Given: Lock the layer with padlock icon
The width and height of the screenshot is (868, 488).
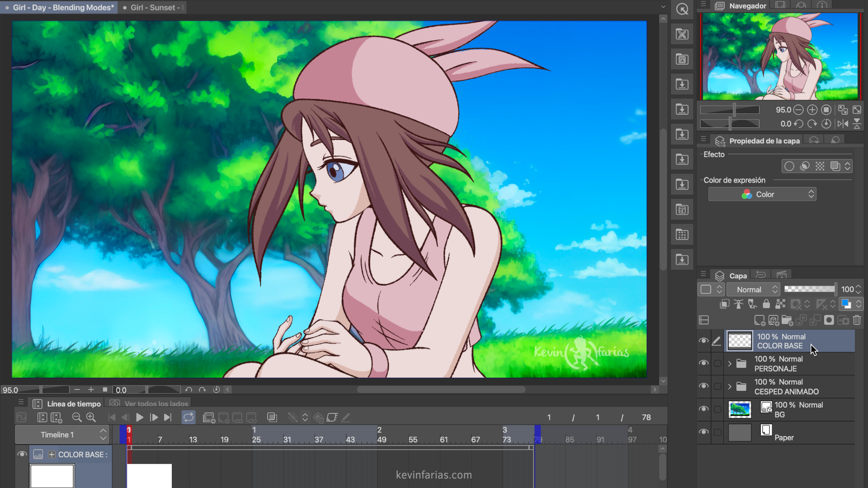Looking at the screenshot, I should 766,304.
